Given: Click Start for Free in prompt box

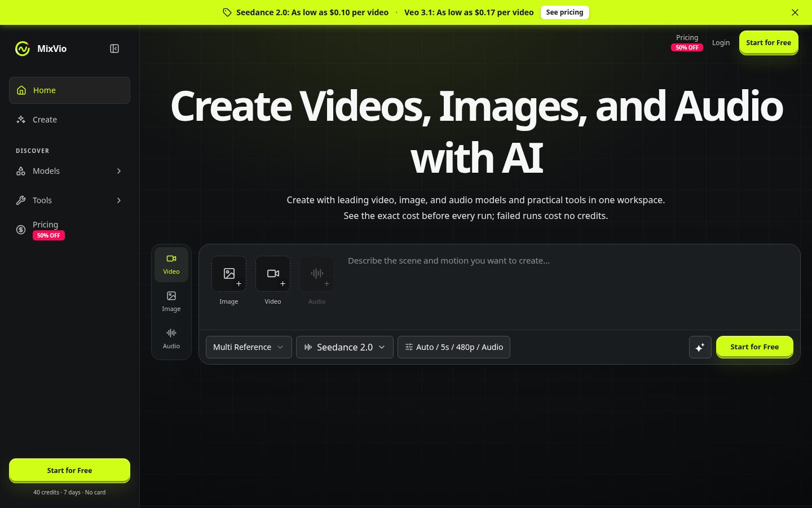Looking at the screenshot, I should [x=754, y=347].
